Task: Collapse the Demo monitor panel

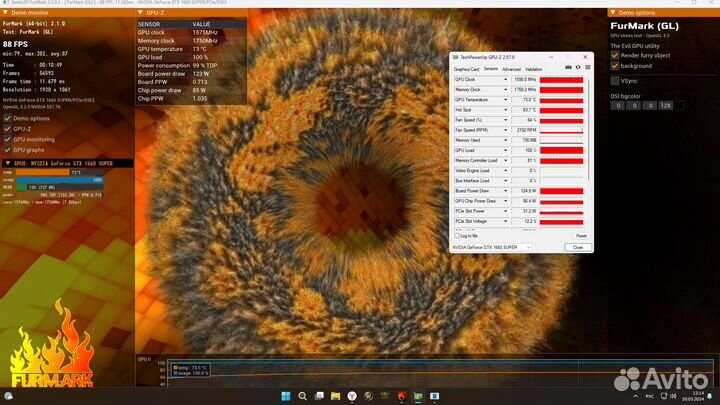Action: coord(6,13)
